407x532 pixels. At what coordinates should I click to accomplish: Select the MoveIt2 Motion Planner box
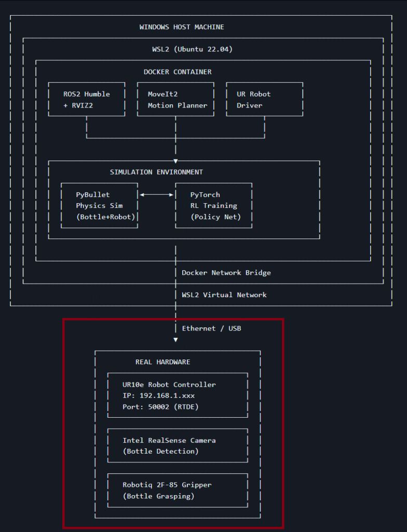coord(175,100)
